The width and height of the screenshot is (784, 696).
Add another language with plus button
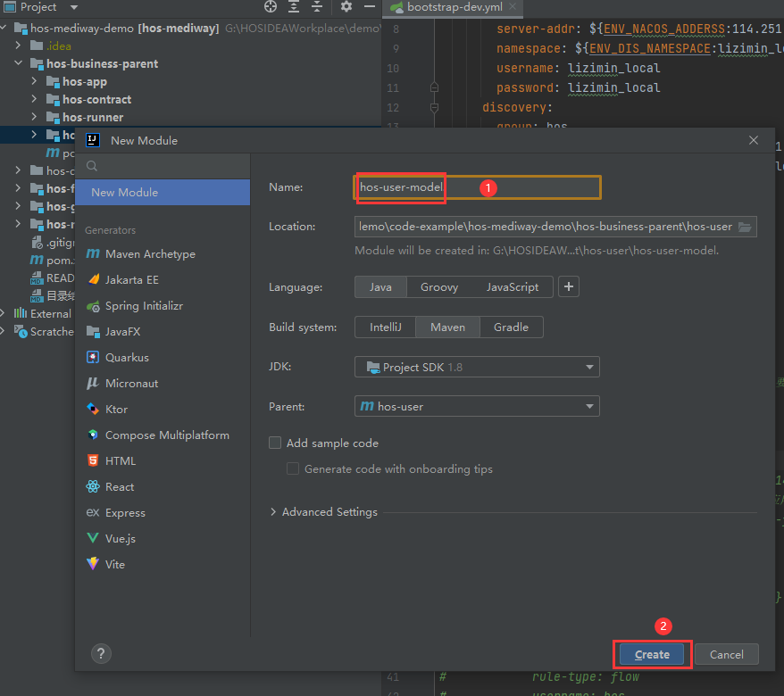pos(569,287)
